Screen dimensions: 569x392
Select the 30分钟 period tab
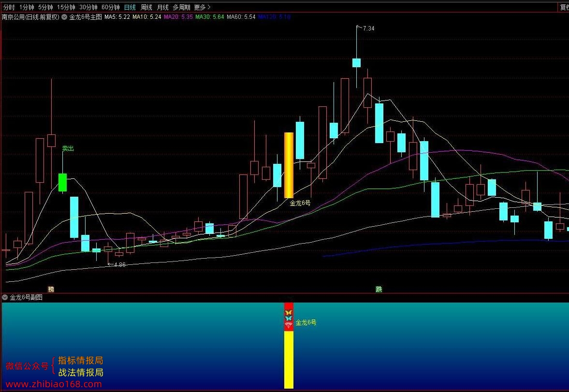[88, 7]
